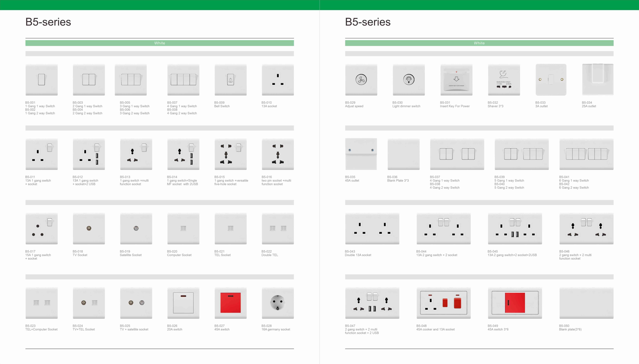
Task: Click the B5-018 TV Socket image
Action: click(x=89, y=229)
